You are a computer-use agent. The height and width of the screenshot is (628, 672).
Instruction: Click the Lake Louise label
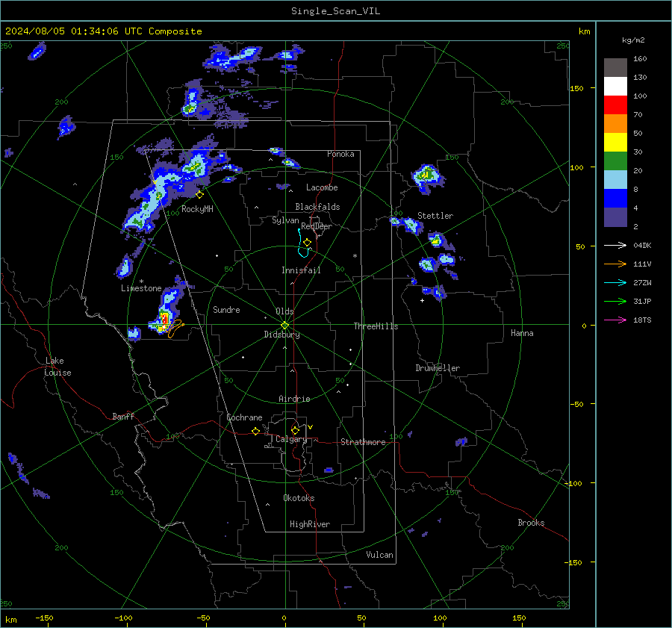tap(57, 367)
